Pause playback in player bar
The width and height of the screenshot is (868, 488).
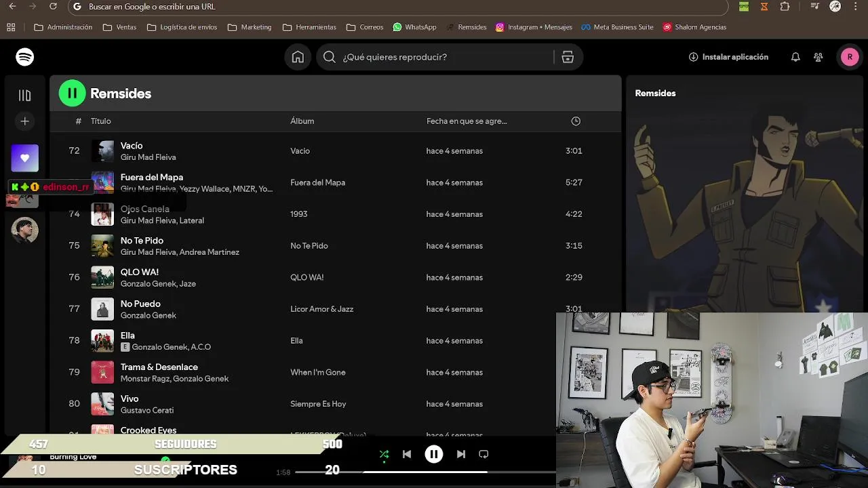(434, 454)
